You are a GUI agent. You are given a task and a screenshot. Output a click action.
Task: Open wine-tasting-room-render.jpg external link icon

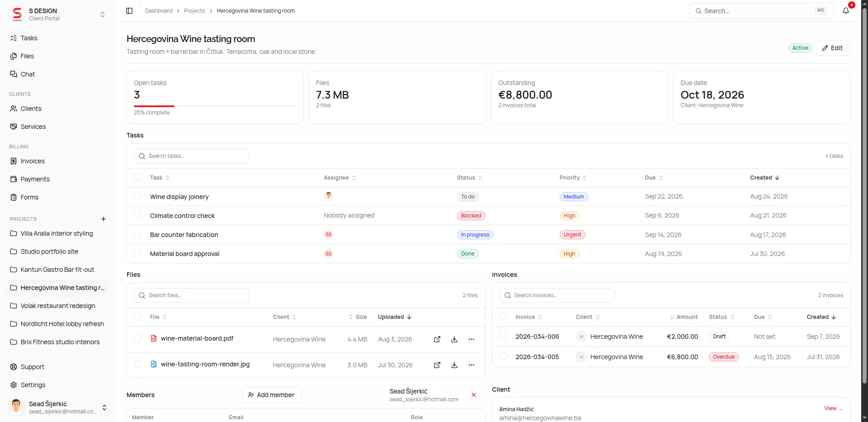(437, 365)
